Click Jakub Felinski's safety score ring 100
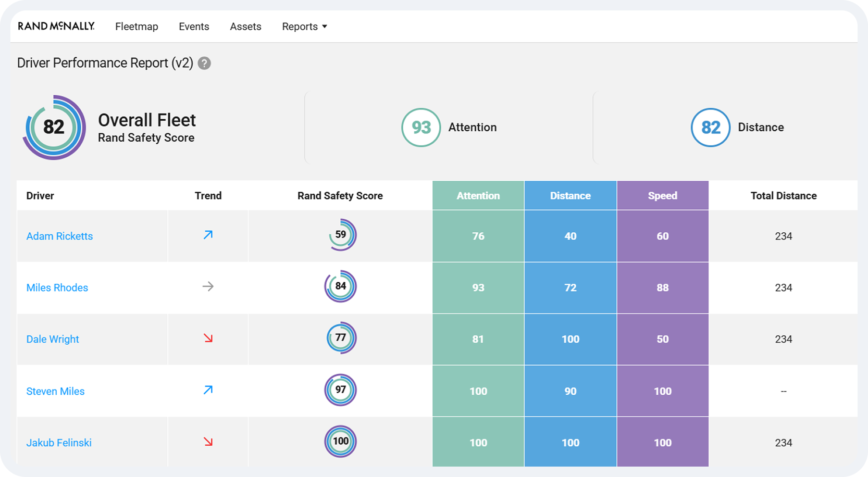Screen dimensions: 868x477 click(x=341, y=442)
